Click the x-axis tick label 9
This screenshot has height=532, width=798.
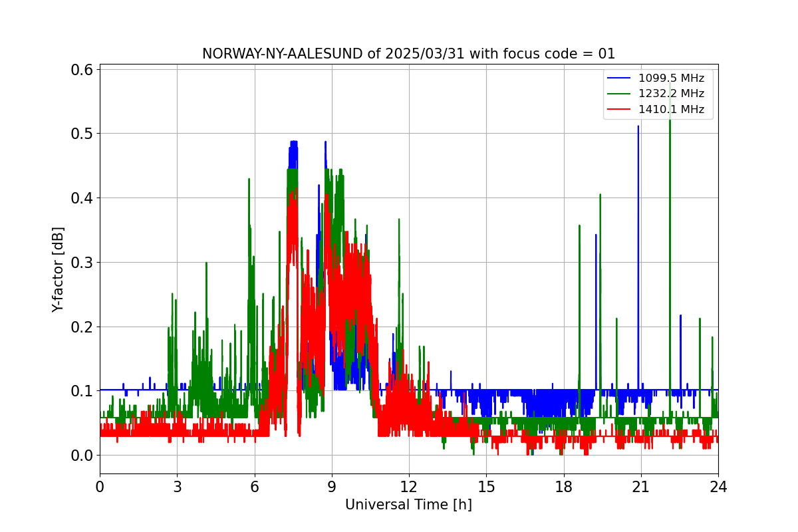[x=332, y=486]
